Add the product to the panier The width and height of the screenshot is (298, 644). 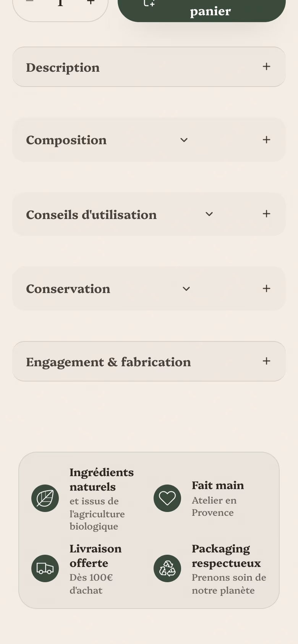coord(202,8)
